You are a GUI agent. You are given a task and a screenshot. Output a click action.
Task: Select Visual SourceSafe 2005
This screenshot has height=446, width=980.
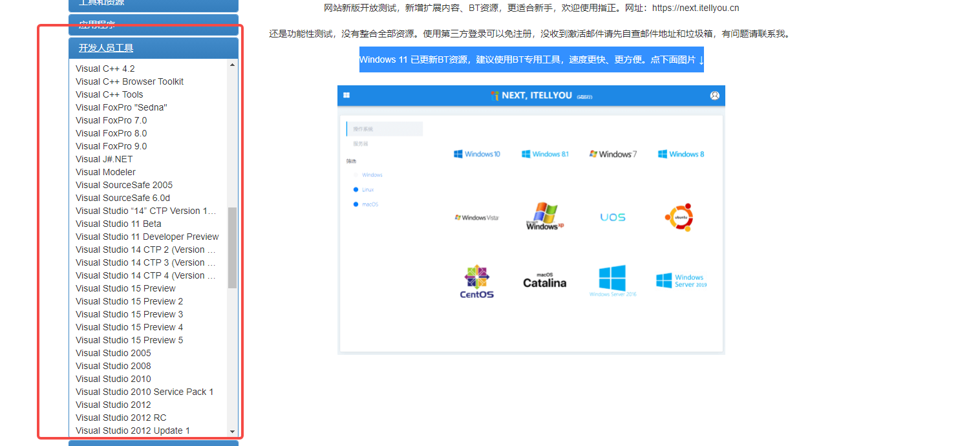click(124, 185)
